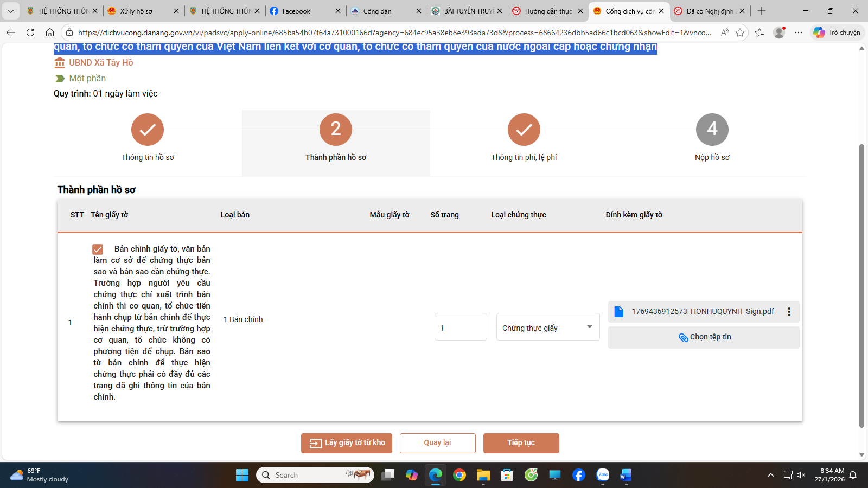Click Lấy giấy tờ từ kho button
The height and width of the screenshot is (488, 868).
(x=347, y=443)
